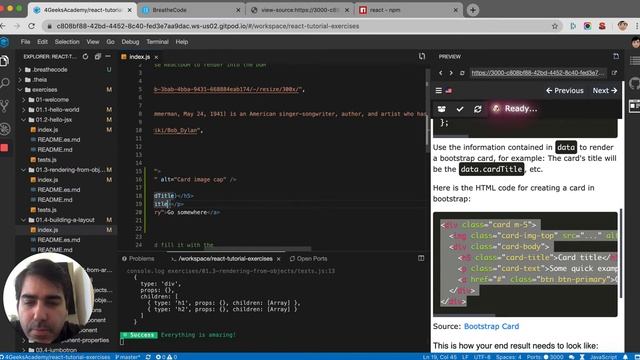Open the Debug menu
The image size is (640, 360).
tap(130, 42)
